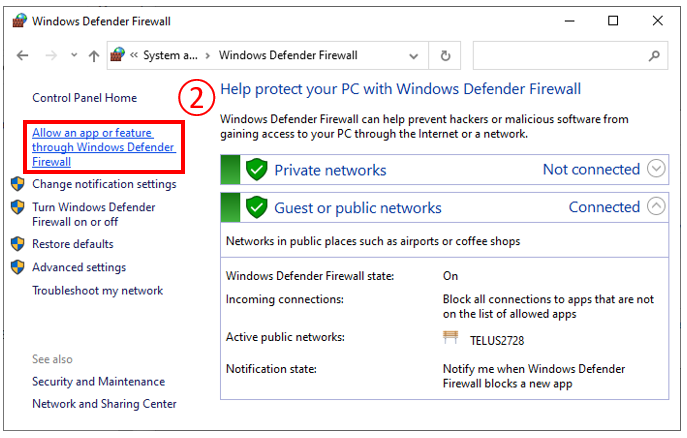Viewport: 687px width, 438px height.
Task: Click the search magnifier icon
Action: 653,56
